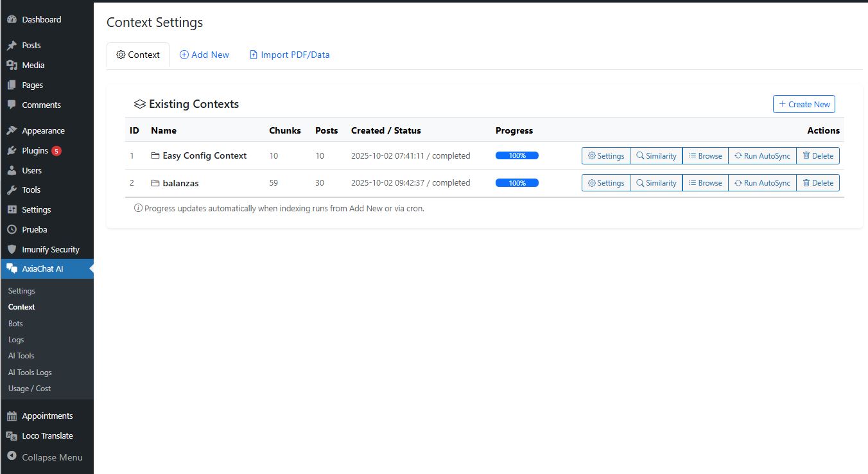Screen dimensions: 868x474
Task: Open the Media library icon in sidebar
Action: coord(12,65)
